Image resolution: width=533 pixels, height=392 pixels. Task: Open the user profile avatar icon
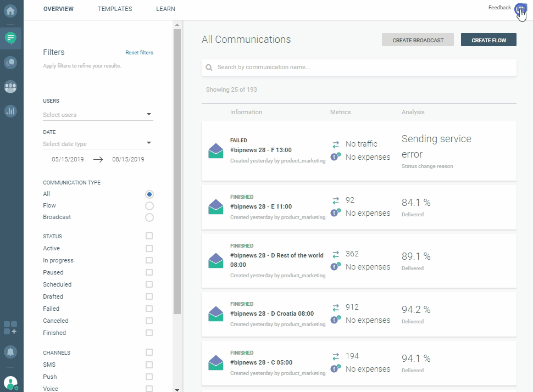[x=10, y=383]
